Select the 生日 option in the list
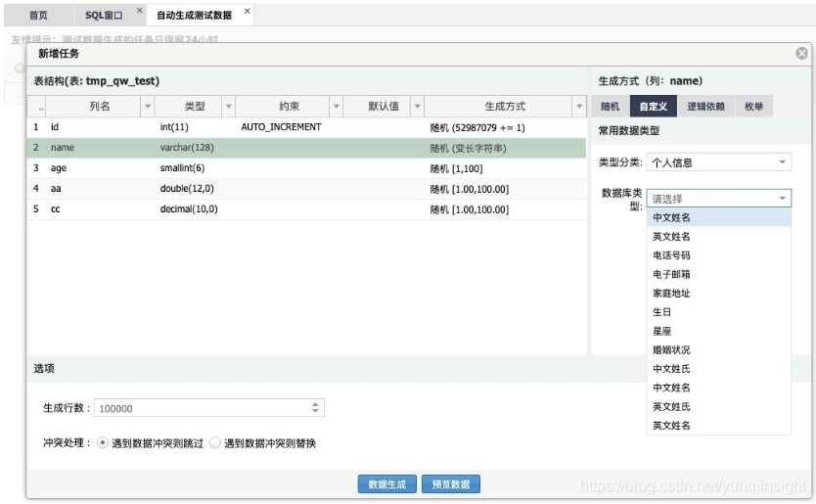This screenshot has width=816, height=504. coord(719,312)
